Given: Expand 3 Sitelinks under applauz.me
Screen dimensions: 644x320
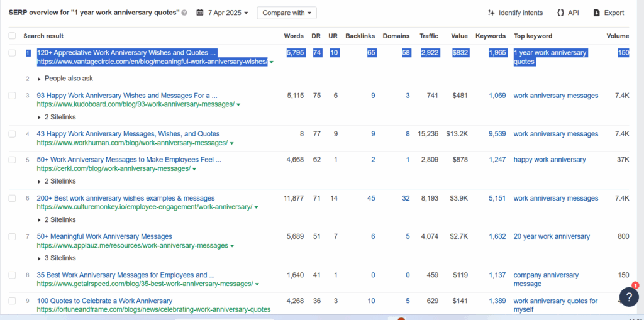Looking at the screenshot, I should coord(57,258).
